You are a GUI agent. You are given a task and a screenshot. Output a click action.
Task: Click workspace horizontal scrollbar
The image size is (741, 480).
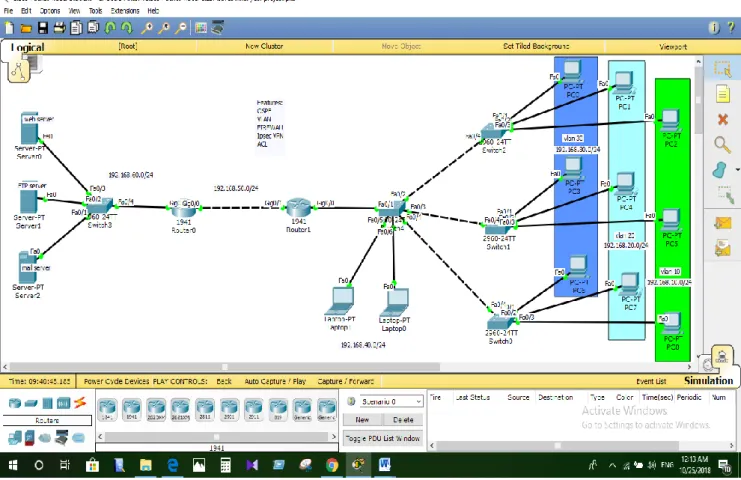click(225, 367)
